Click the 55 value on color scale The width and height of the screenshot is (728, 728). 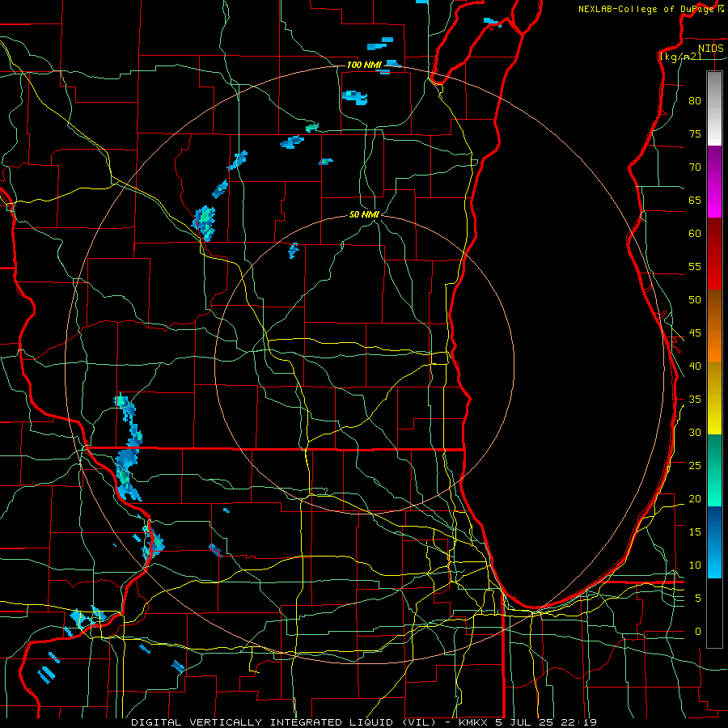click(695, 267)
